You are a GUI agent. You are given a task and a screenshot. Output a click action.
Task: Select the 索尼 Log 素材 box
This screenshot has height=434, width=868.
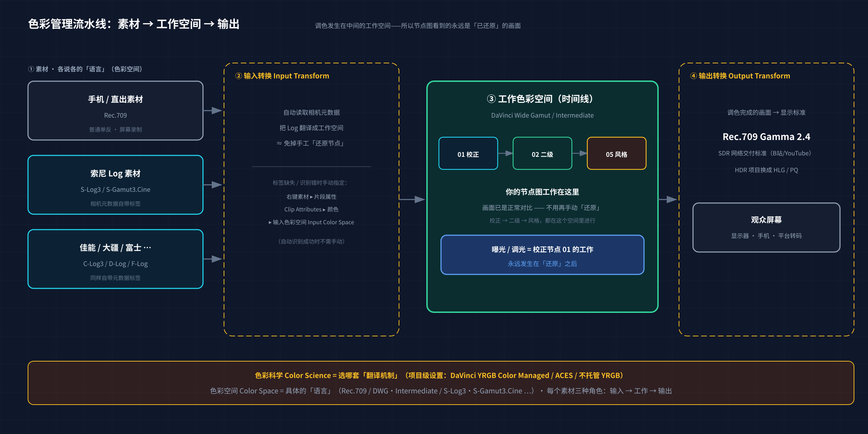tap(115, 185)
